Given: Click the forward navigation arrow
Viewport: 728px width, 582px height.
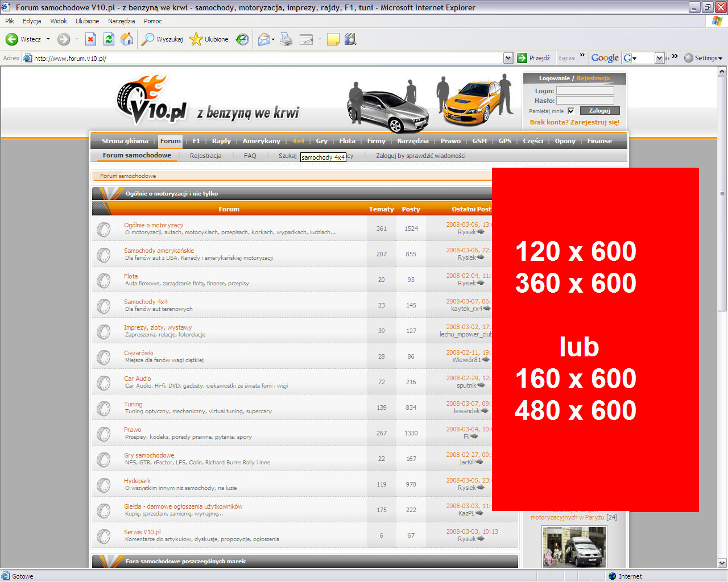Looking at the screenshot, I should 64,39.
